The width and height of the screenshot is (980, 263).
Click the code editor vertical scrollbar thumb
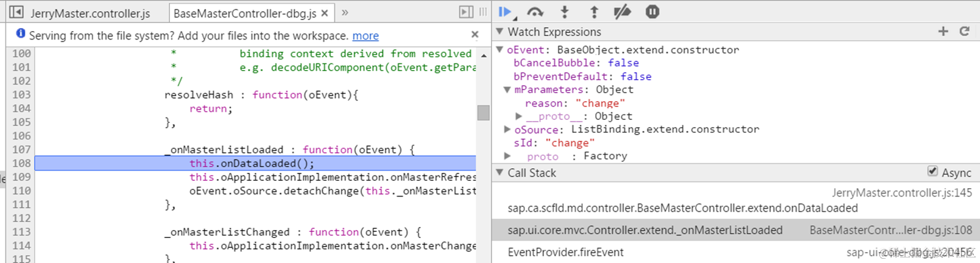pos(484,113)
